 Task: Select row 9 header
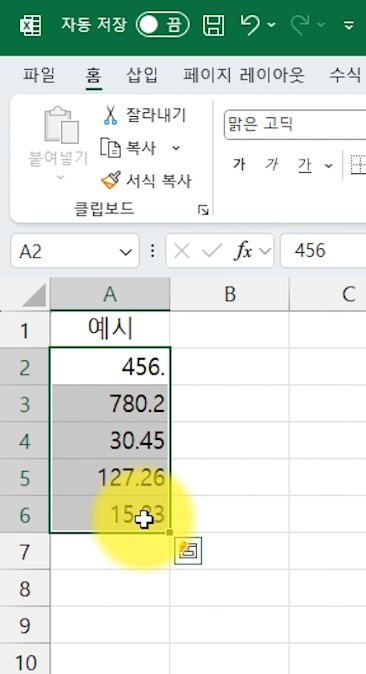pos(25,625)
